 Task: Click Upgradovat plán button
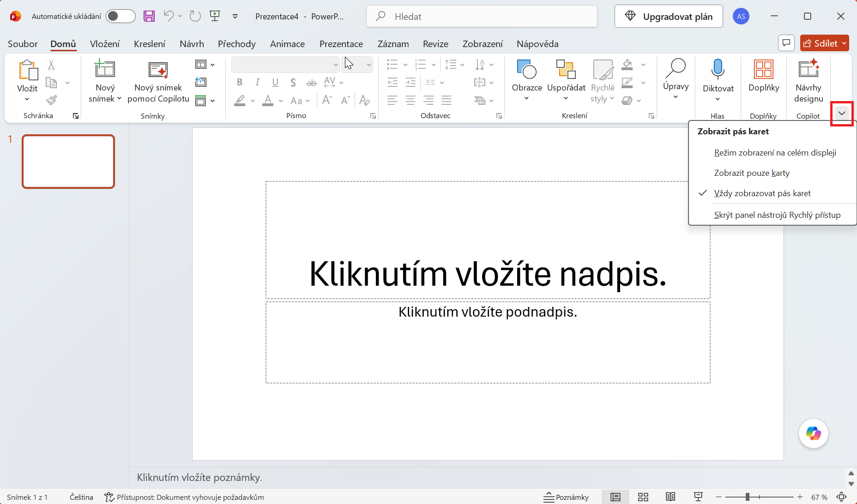tap(669, 17)
